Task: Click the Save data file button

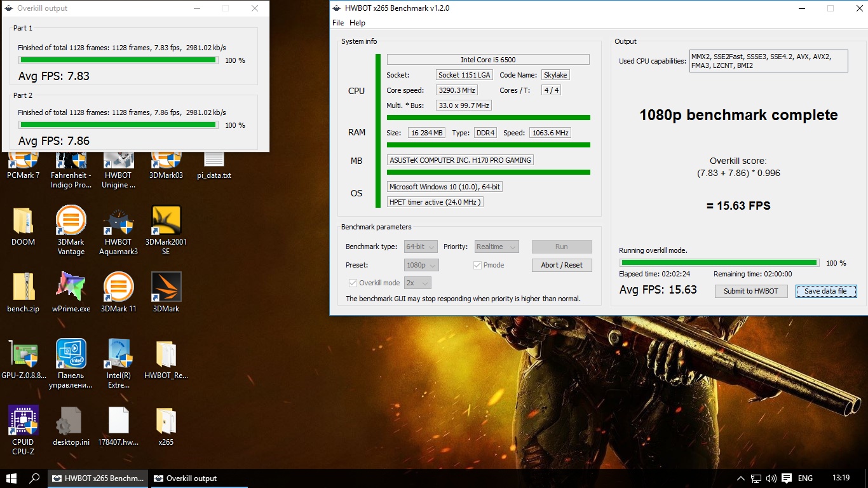Action: point(826,291)
